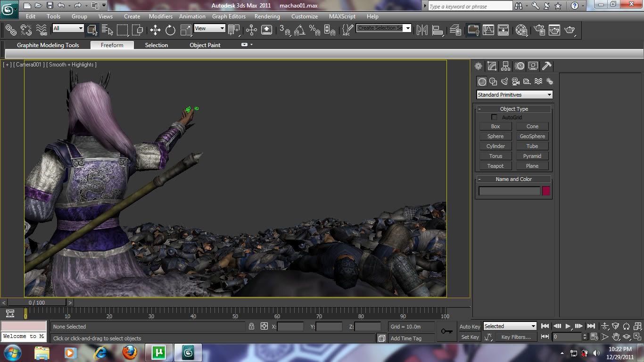
Task: Toggle the Graphite Modeling Tools ribbon icon
Action: coord(473,30)
